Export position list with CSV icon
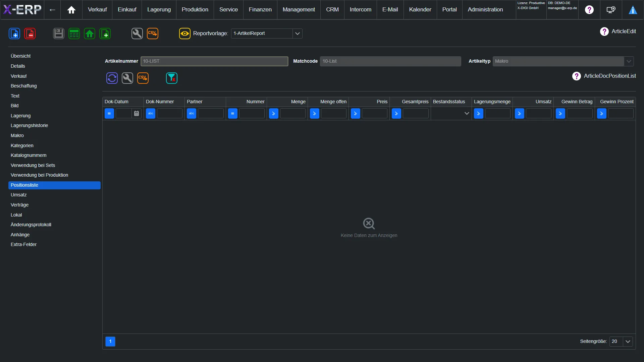The width and height of the screenshot is (644, 362). click(143, 78)
